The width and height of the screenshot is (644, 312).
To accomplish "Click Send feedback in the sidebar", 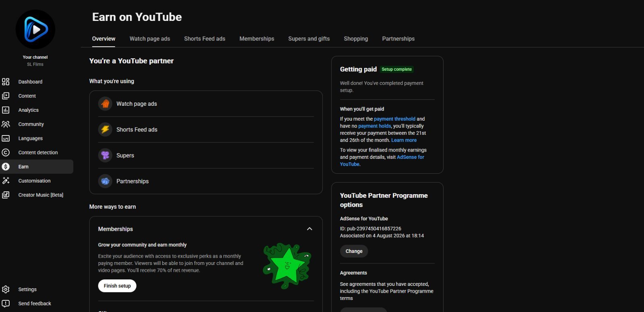I will (x=35, y=304).
